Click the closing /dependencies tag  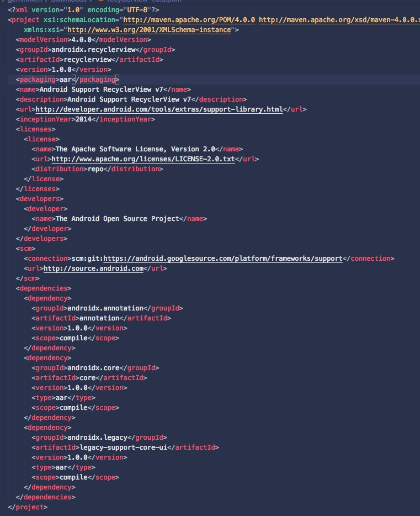[x=45, y=497]
